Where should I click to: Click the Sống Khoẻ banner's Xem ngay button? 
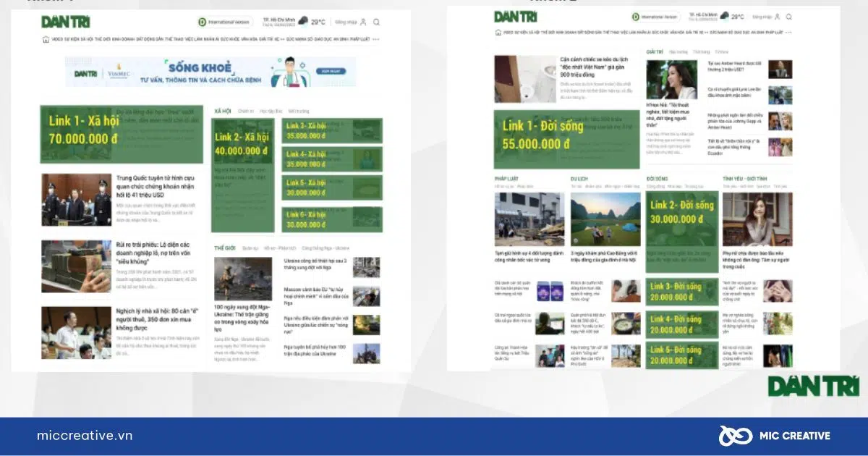(x=331, y=72)
